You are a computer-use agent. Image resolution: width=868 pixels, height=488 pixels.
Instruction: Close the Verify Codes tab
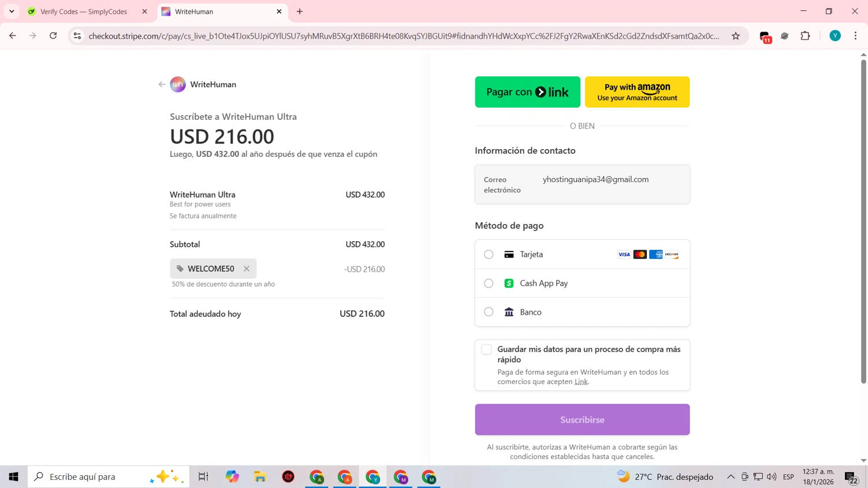145,12
